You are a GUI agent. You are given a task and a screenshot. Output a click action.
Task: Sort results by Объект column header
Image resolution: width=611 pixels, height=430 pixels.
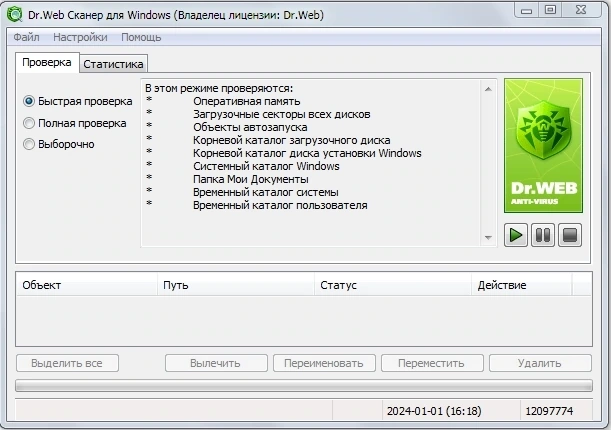pos(87,285)
